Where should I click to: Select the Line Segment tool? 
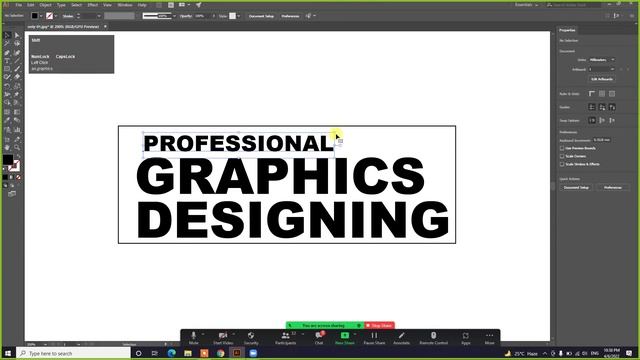click(x=17, y=60)
